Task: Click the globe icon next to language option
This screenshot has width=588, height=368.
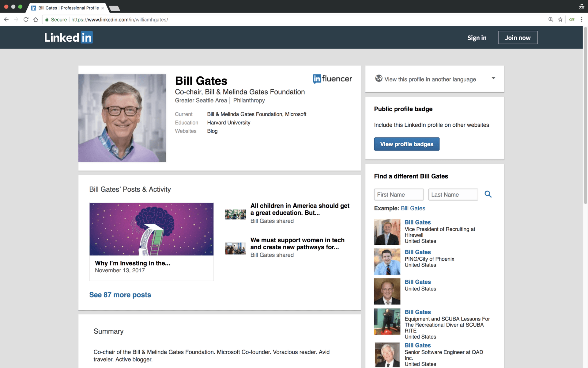Action: tap(379, 79)
